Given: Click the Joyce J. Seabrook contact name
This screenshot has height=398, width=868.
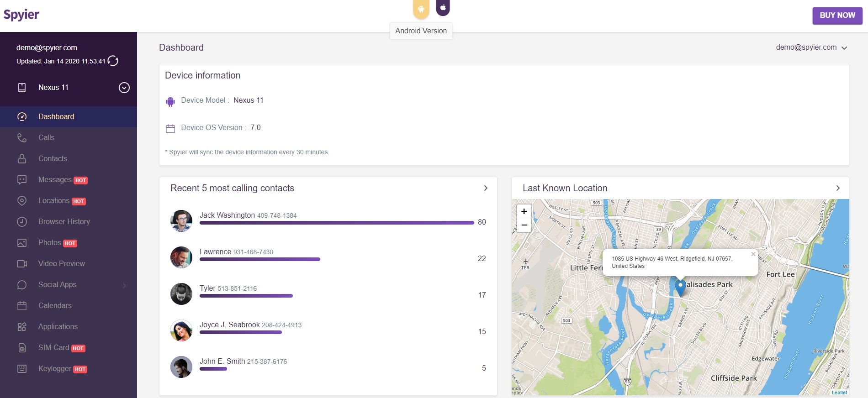Looking at the screenshot, I should (x=230, y=325).
